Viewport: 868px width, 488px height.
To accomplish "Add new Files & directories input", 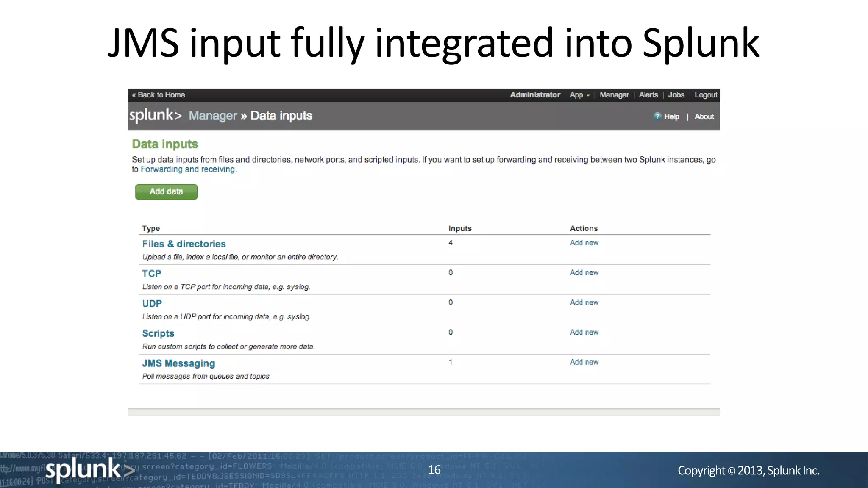I will coord(584,243).
